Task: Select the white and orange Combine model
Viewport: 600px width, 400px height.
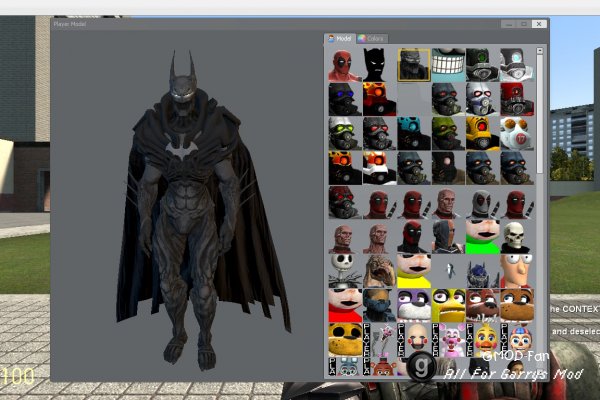Action: coord(379,168)
